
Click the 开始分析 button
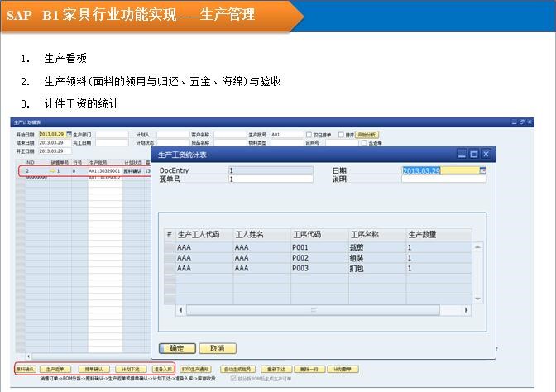[x=366, y=134]
